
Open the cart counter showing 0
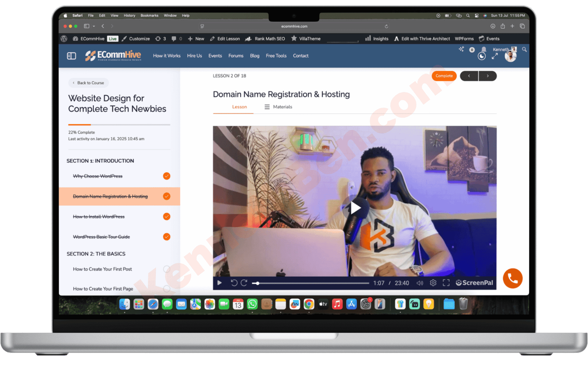[x=472, y=50]
